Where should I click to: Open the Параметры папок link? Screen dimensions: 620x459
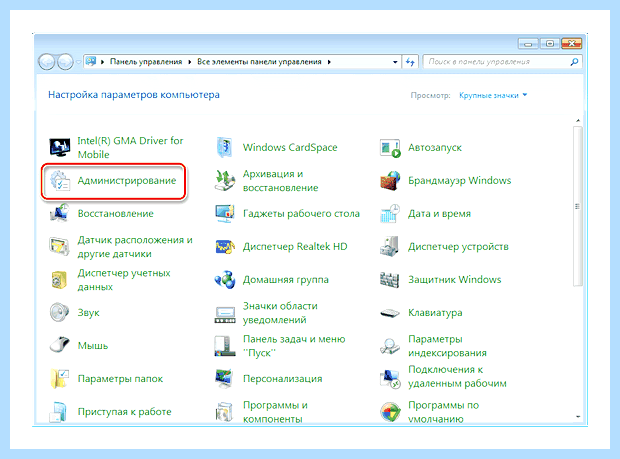coord(120,379)
